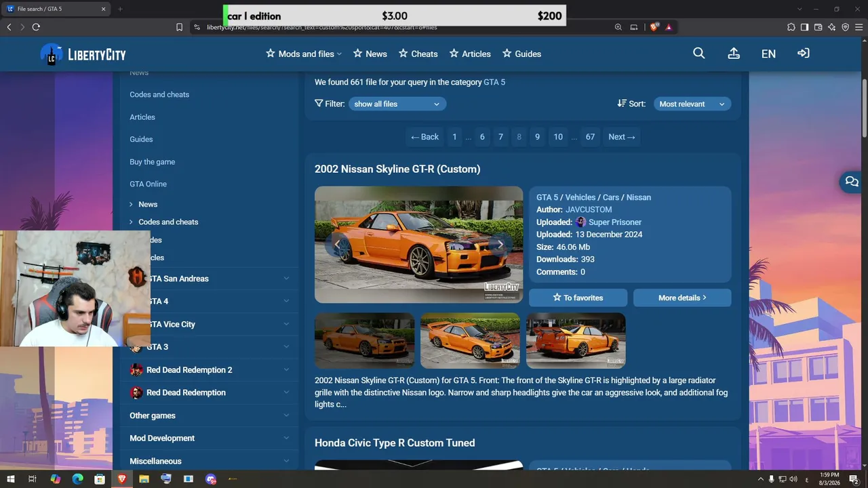Open the Filter 'show all files' dropdown
Viewport: 868px width, 488px height.
coord(397,104)
